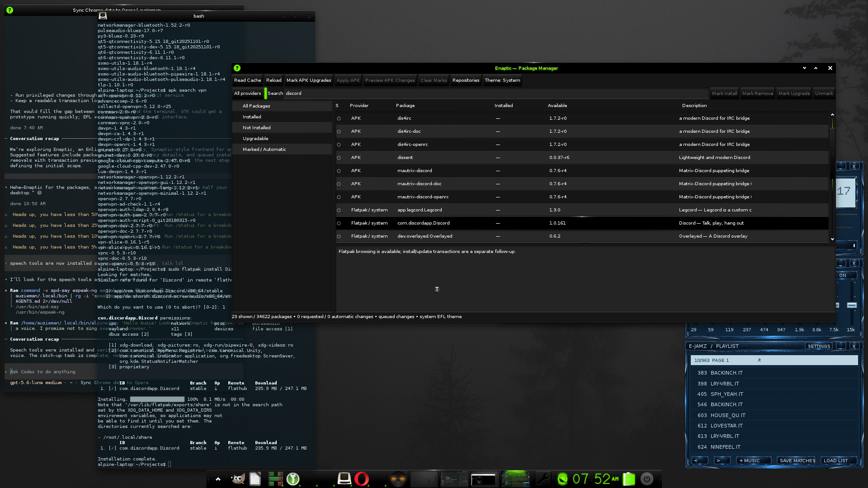This screenshot has width=868, height=488.
Task: Toggle status circle for app.legcord.Legcord
Action: pyautogui.click(x=339, y=210)
